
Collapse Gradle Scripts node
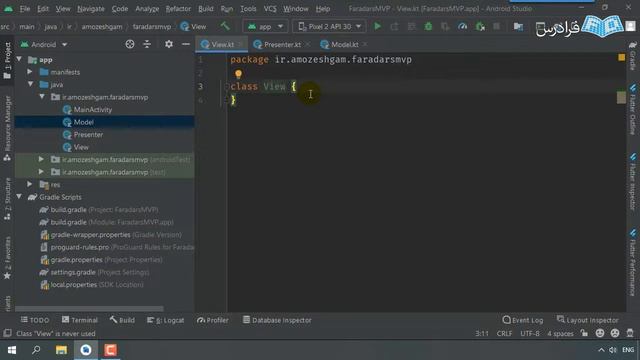click(x=19, y=197)
